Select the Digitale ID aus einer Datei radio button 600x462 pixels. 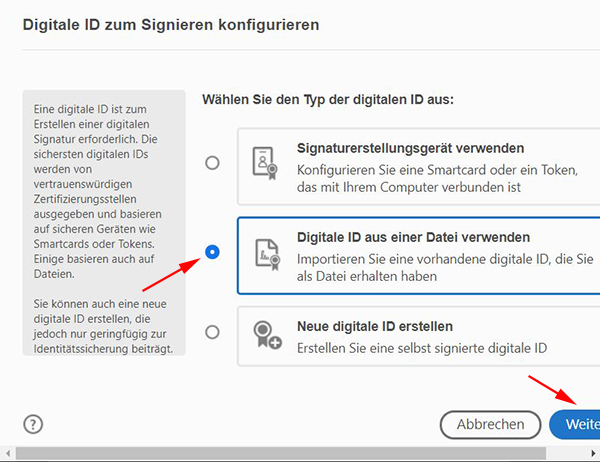[x=212, y=253]
